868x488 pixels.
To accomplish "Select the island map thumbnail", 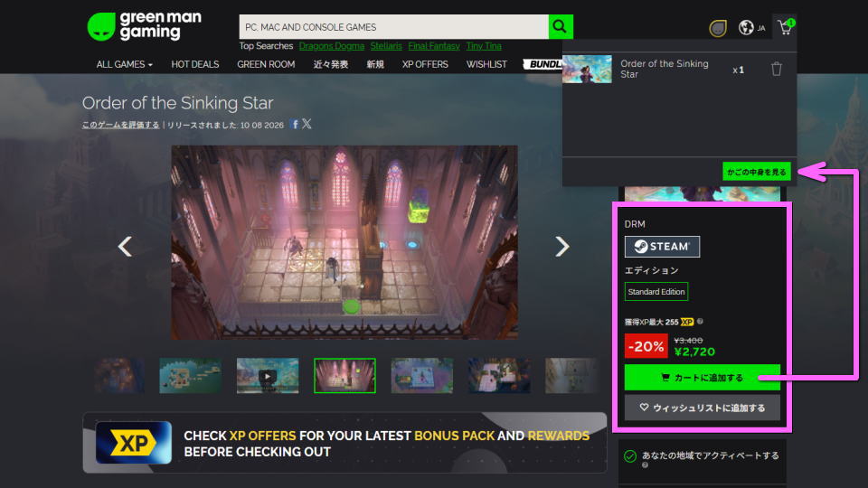I will coord(191,376).
